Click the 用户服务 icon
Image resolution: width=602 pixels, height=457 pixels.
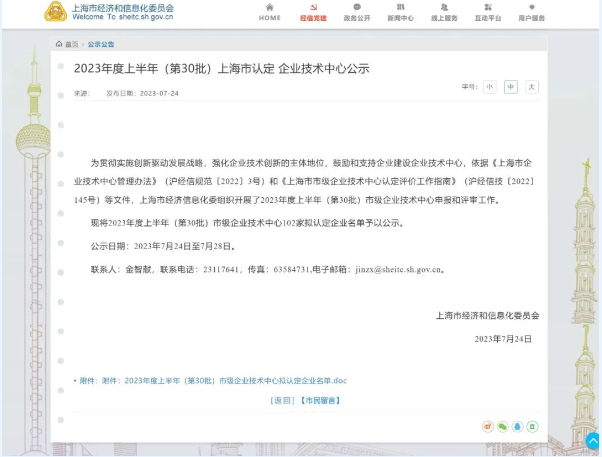point(532,7)
